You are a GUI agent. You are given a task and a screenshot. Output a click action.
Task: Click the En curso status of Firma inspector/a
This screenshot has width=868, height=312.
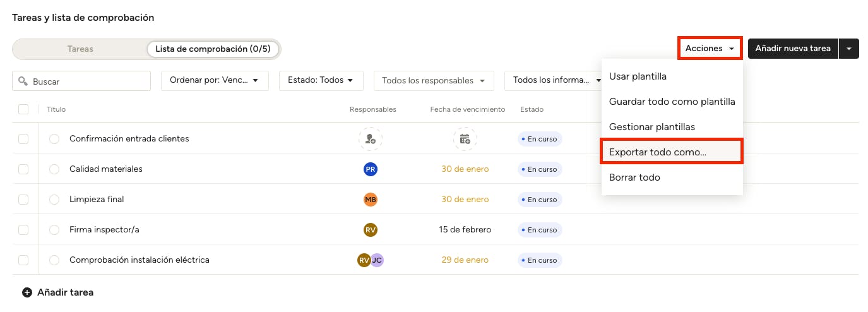[x=540, y=230]
